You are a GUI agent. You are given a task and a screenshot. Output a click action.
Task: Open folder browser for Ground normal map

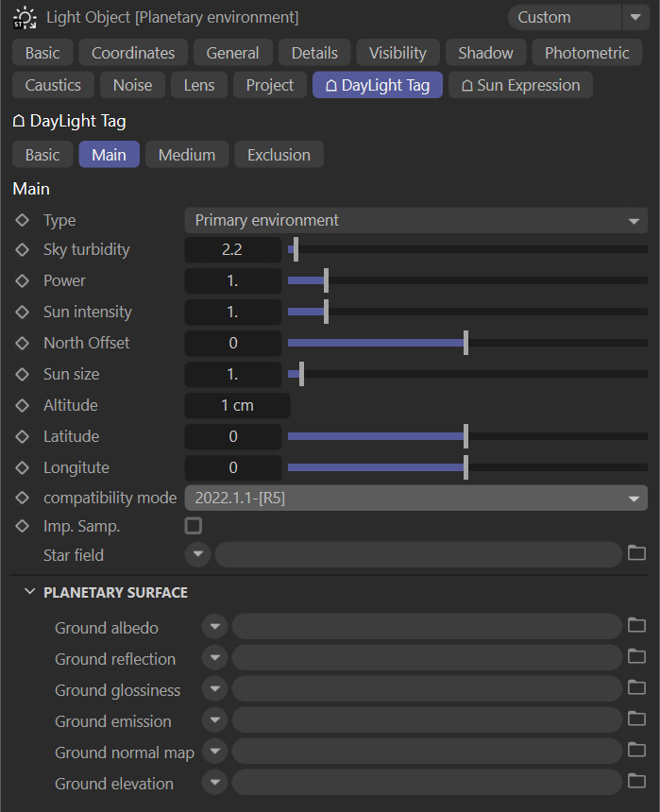point(635,752)
